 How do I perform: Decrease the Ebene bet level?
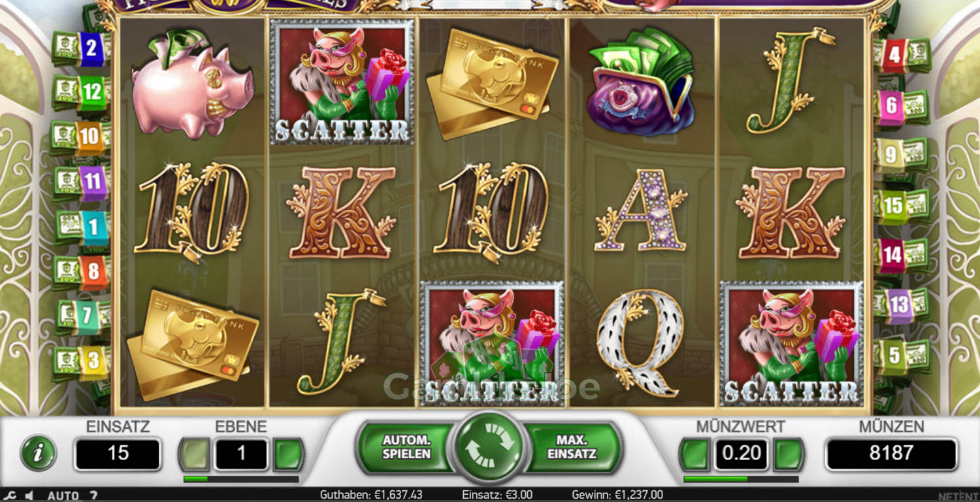194,454
